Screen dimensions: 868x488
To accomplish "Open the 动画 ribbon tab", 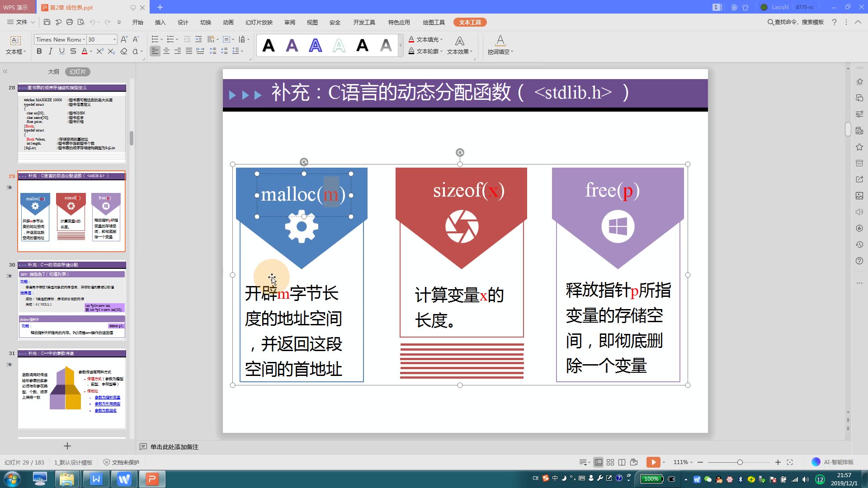I will 228,22.
